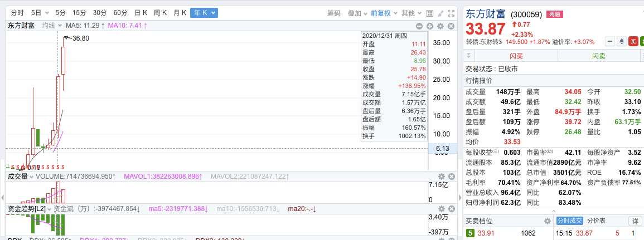Open main chart indicator settings gear
This screenshot has height=240, width=644.
coord(440,26)
